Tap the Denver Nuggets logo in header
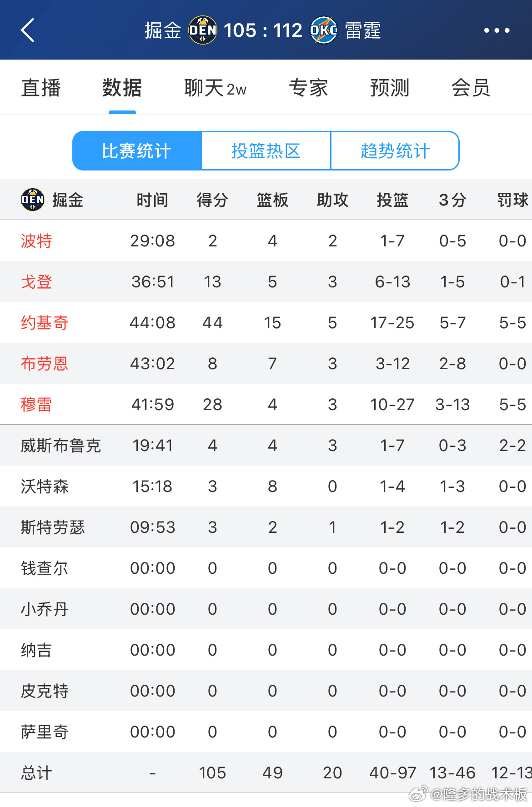The image size is (532, 807). pos(203,30)
